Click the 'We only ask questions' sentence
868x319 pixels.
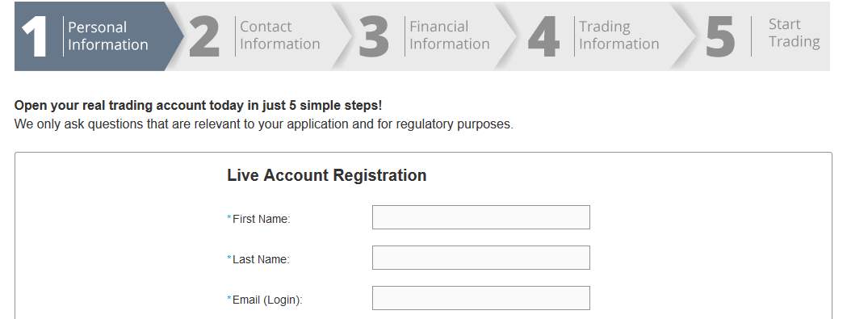tap(263, 124)
